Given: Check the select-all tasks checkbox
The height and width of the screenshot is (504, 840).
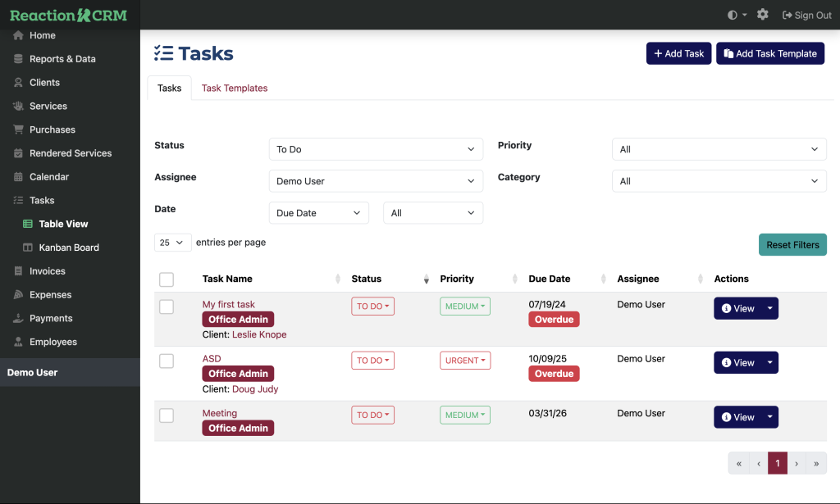Looking at the screenshot, I should 167,279.
